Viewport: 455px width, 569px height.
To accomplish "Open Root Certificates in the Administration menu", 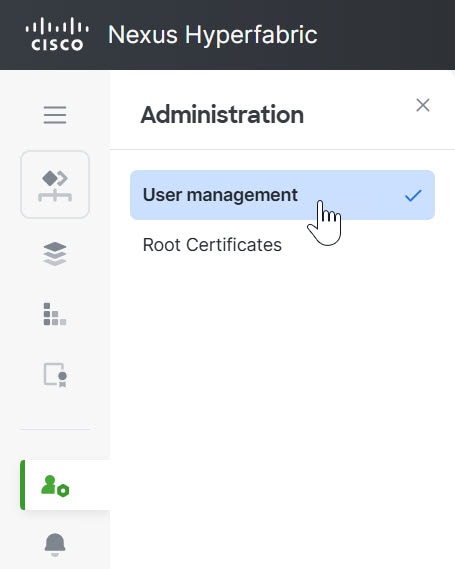I will pyautogui.click(x=212, y=245).
